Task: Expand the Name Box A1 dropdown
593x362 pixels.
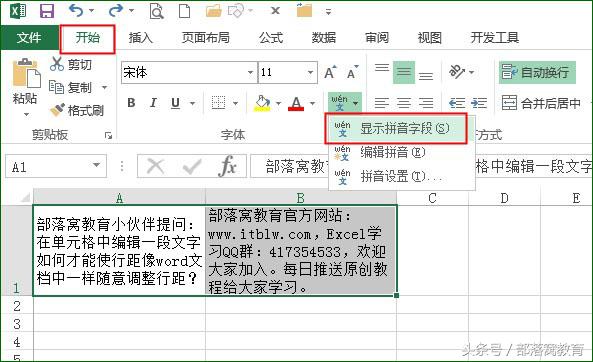Action: pyautogui.click(x=96, y=165)
